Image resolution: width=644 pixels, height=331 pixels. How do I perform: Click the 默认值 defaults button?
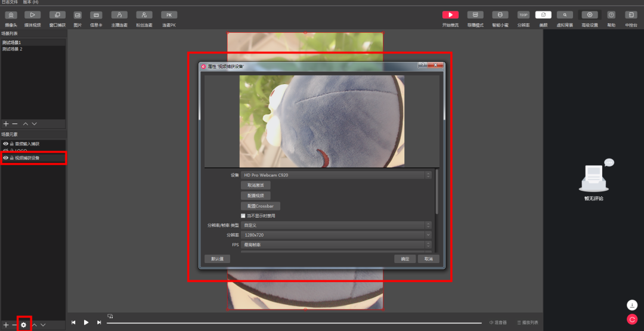click(217, 259)
